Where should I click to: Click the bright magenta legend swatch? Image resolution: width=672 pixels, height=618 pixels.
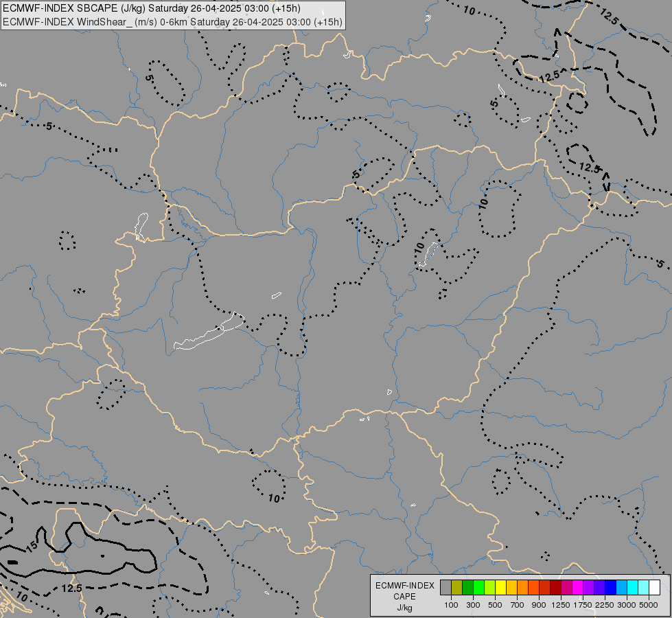click(x=578, y=588)
